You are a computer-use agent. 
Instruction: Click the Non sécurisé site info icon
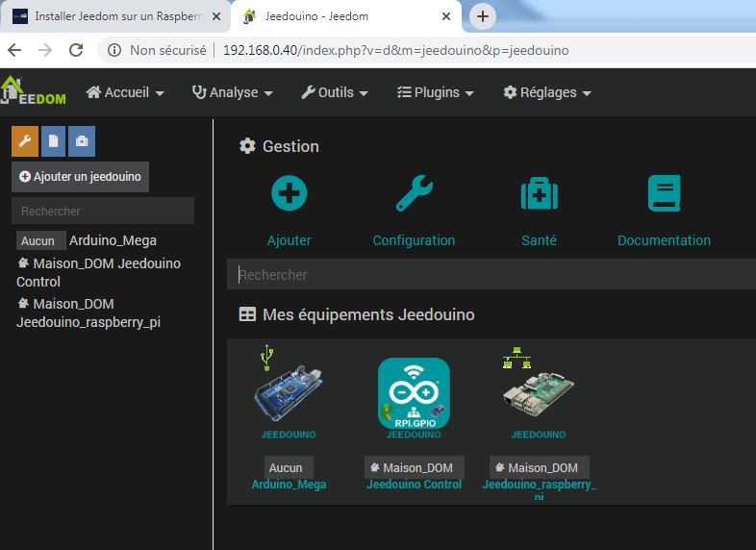click(x=114, y=50)
